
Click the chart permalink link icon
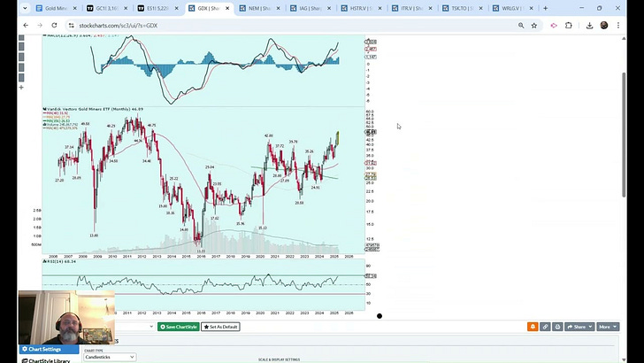(x=545, y=327)
